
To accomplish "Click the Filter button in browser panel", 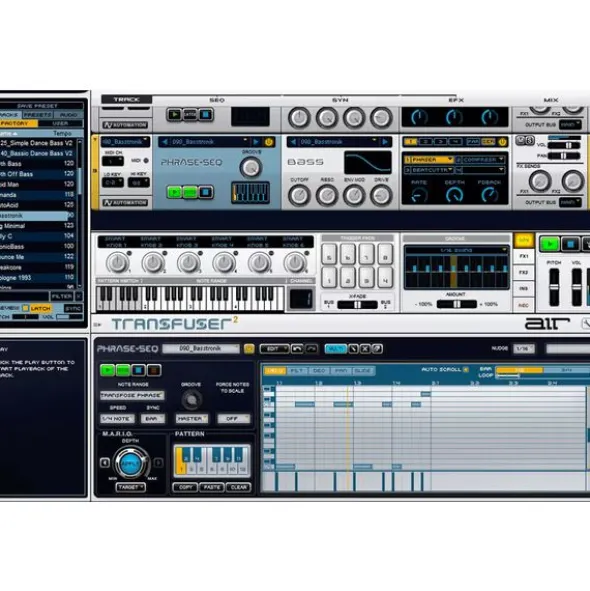I will 62,296.
